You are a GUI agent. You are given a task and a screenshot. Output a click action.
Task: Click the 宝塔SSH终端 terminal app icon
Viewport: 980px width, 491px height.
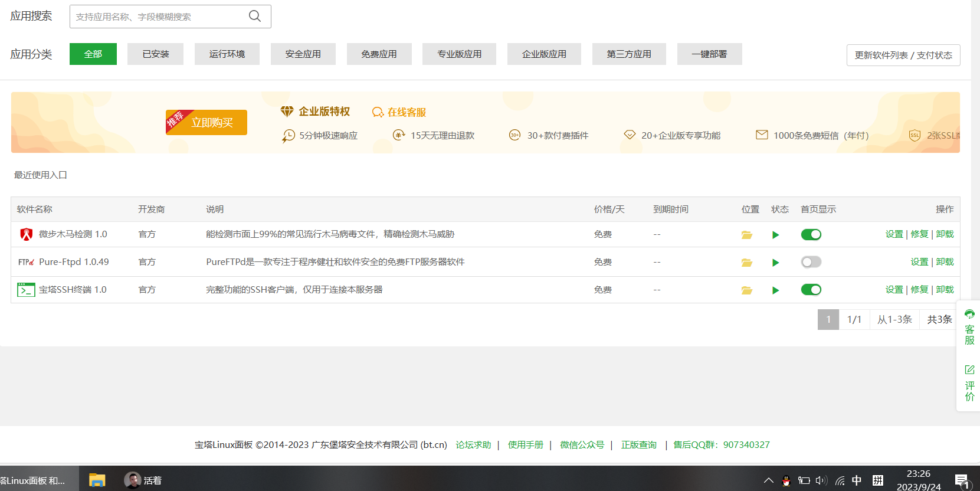(26, 290)
